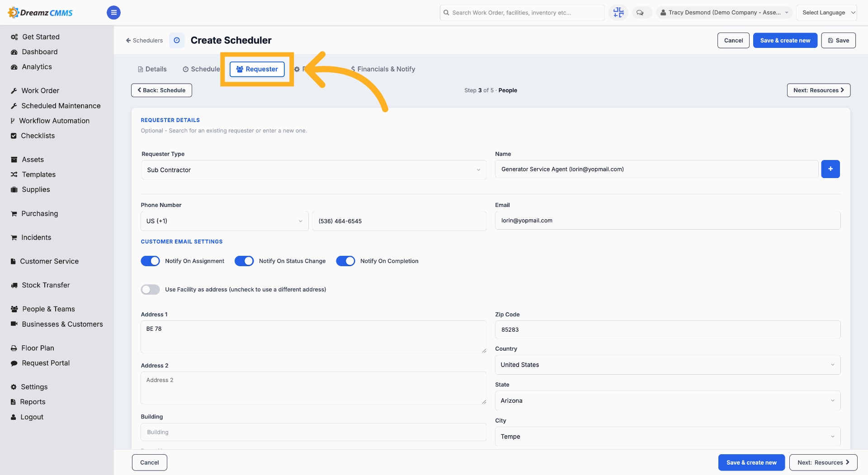Screen dimensions: 868x475
Task: Open the phone country code dropdown
Action: point(224,221)
